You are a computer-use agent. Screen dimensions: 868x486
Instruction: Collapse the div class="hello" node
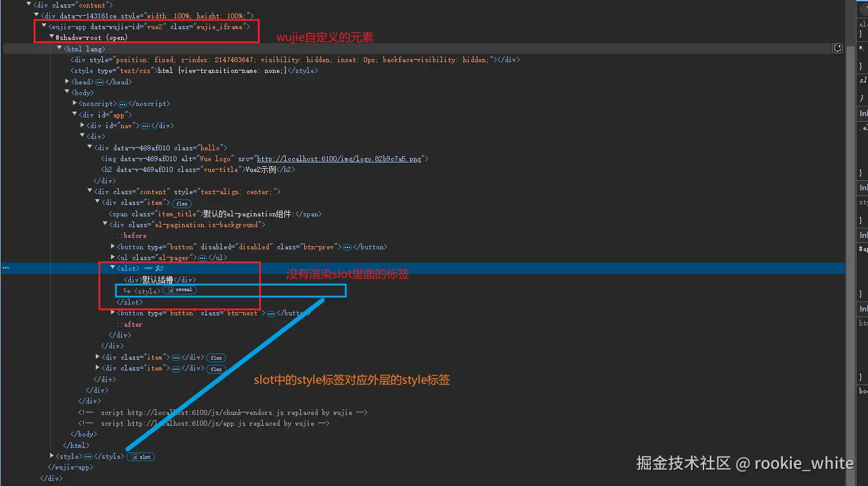pyautogui.click(x=90, y=148)
